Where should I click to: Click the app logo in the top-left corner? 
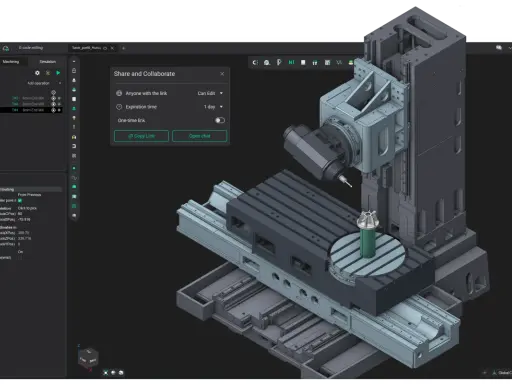(6, 48)
